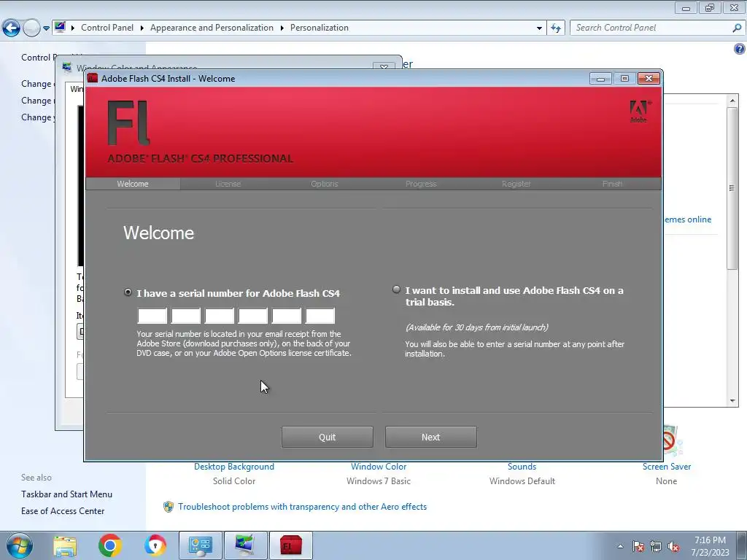The image size is (747, 560).
Task: Click the fourth serial number field
Action: click(x=253, y=316)
